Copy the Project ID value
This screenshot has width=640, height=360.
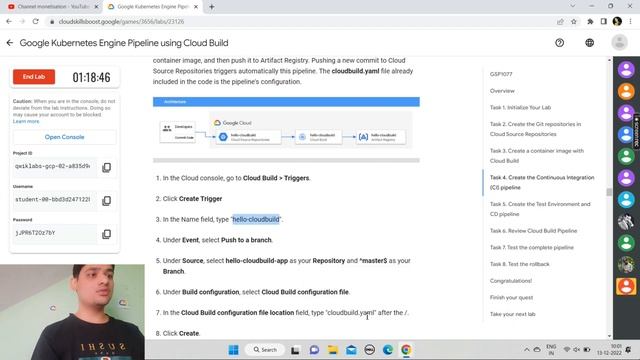(107, 167)
